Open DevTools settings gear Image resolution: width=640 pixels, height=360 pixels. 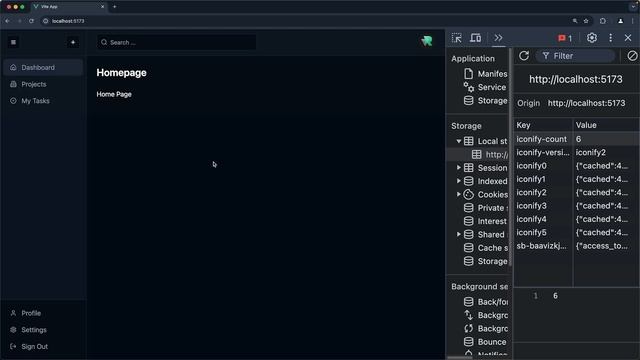592,38
